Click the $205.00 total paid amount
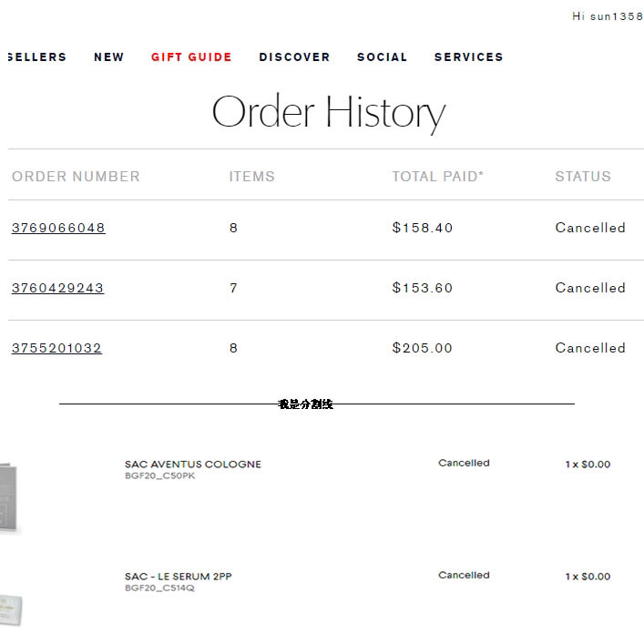 click(423, 348)
